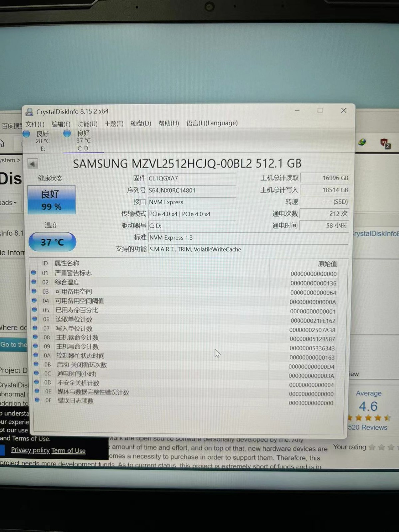Click the power on count 212 次

click(324, 214)
